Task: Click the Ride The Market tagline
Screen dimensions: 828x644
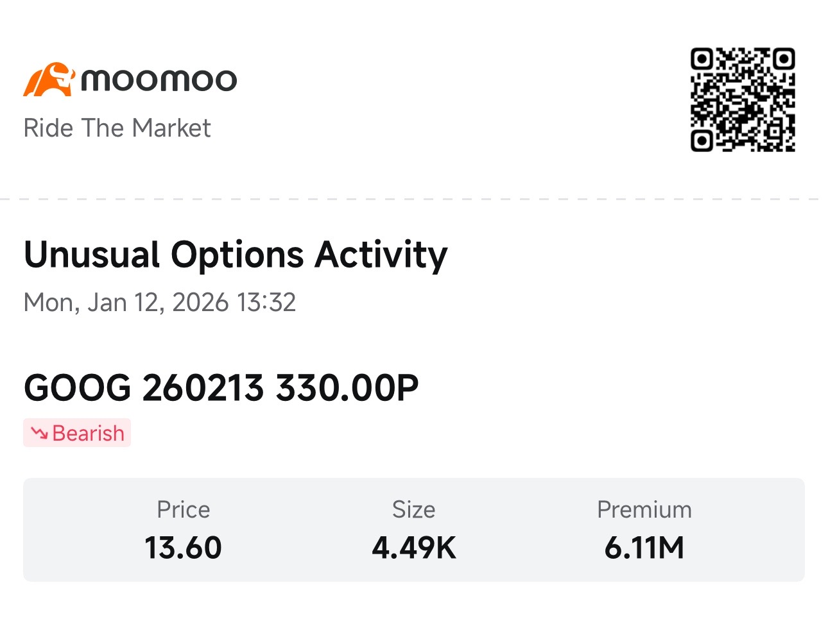Action: 117,128
